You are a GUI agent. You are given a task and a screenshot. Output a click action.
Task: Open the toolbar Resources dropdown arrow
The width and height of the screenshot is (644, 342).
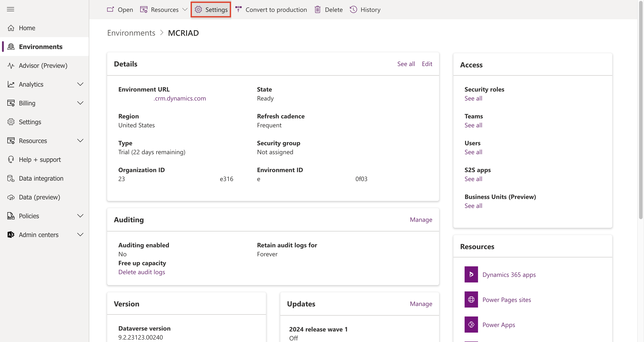185,9
